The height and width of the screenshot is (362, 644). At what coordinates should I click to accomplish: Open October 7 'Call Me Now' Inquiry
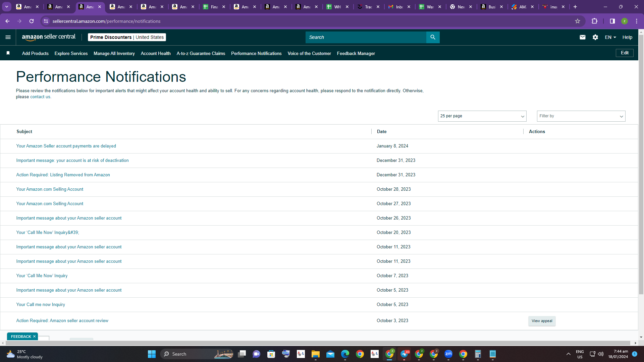click(42, 276)
